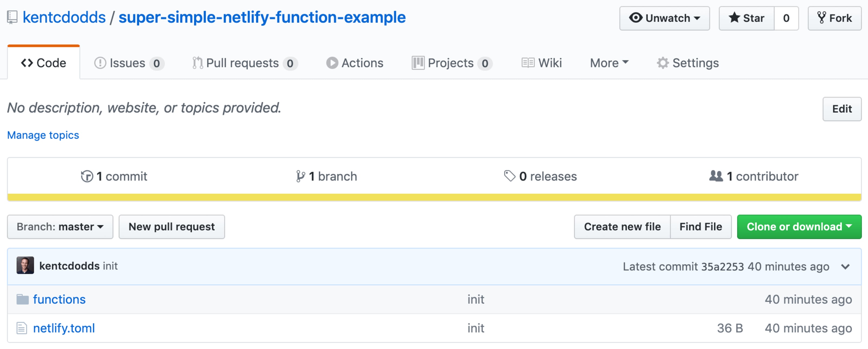The width and height of the screenshot is (868, 349).
Task: View the stargazers count of 0
Action: pyautogui.click(x=786, y=18)
